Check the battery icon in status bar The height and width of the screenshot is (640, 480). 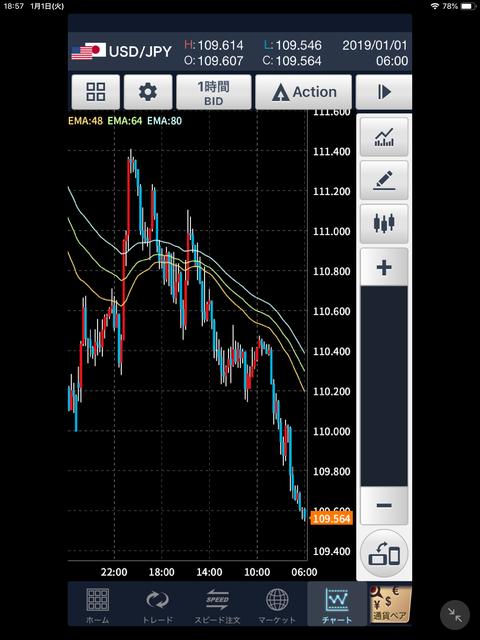pos(469,6)
